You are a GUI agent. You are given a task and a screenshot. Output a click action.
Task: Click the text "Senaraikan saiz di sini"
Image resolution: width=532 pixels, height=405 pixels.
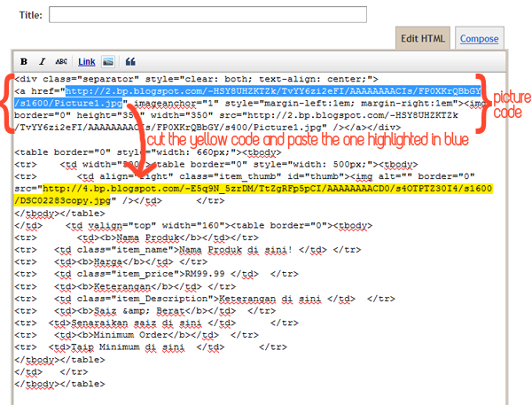tap(137, 323)
